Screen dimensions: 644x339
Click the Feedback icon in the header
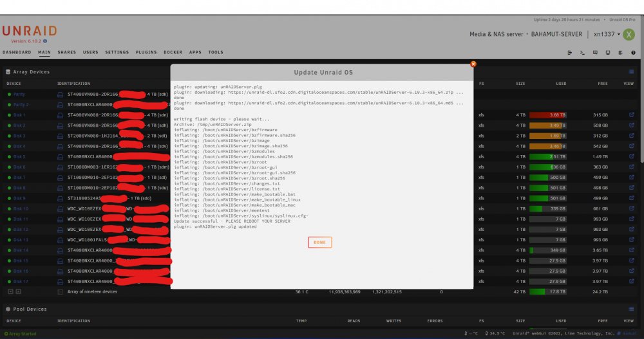pos(595,53)
